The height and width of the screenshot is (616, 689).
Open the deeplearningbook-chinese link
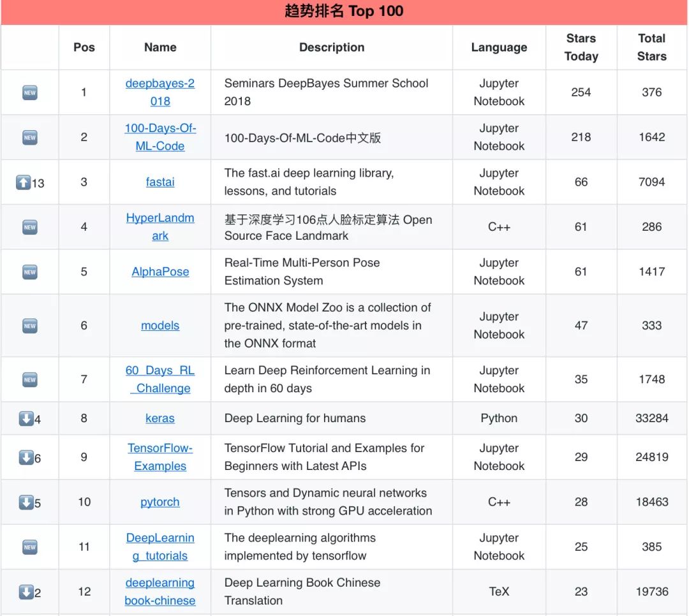(160, 591)
